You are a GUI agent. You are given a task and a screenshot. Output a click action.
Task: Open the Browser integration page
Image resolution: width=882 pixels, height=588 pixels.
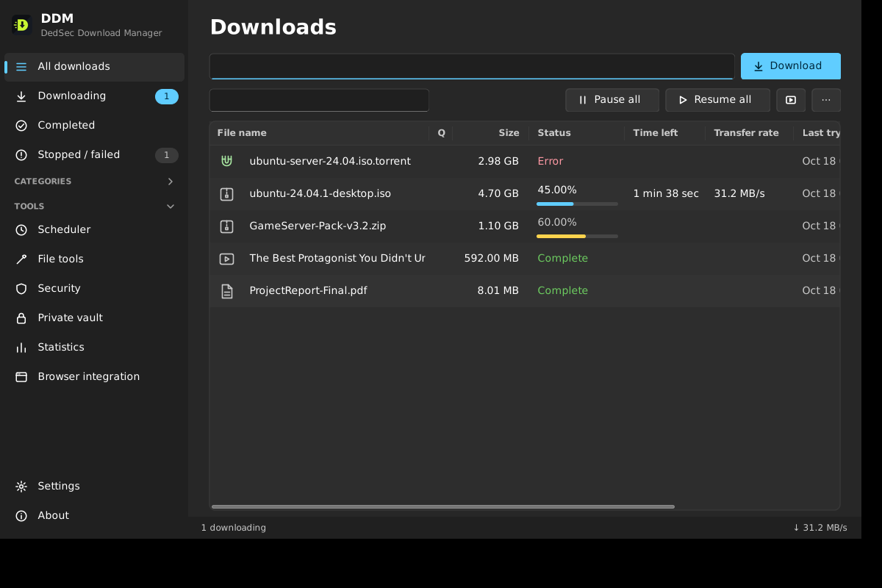pyautogui.click(x=94, y=377)
